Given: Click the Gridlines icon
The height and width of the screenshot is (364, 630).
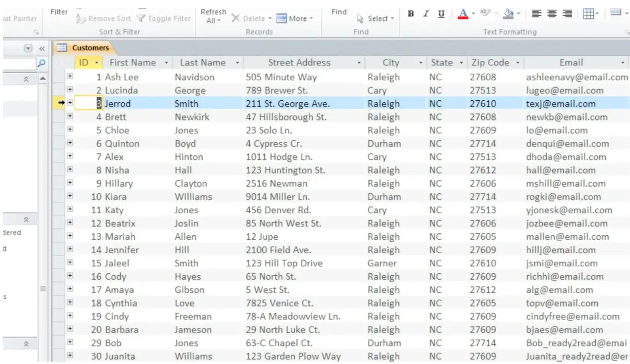Looking at the screenshot, I should pyautogui.click(x=588, y=14).
